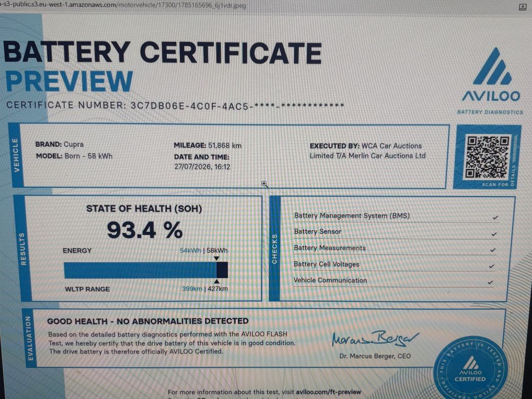
Task: Click the AVILOO logo at top right
Action: point(491,81)
